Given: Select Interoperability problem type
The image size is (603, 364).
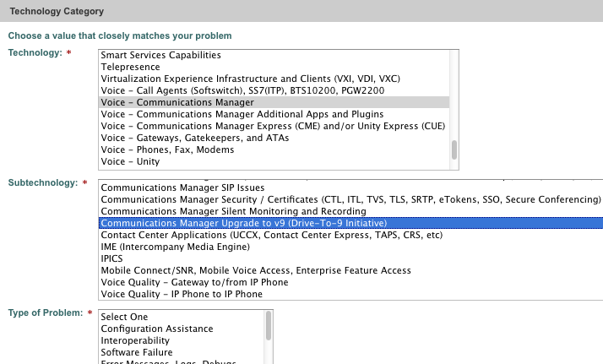Looking at the screenshot, I should [x=182, y=340].
